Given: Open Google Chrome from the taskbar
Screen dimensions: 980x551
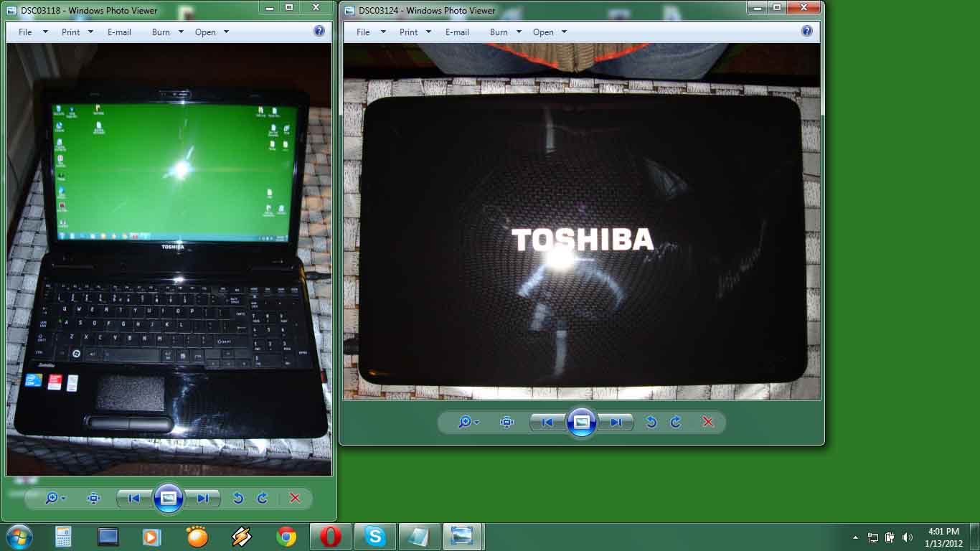Looking at the screenshot, I should pyautogui.click(x=286, y=537).
